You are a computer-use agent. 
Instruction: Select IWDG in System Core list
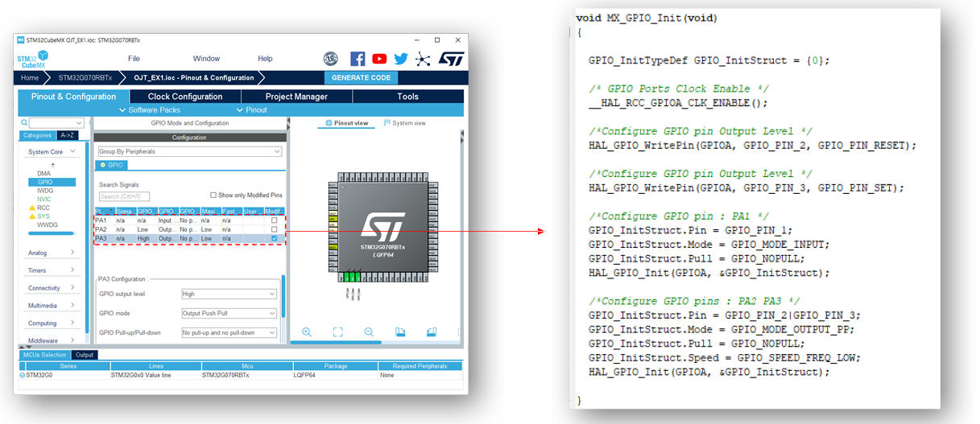44,191
